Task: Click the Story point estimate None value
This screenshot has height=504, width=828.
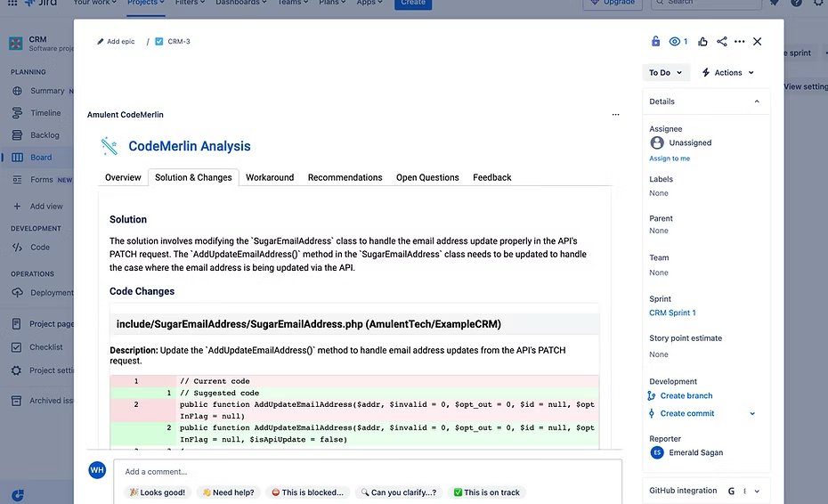Action: [x=659, y=354]
